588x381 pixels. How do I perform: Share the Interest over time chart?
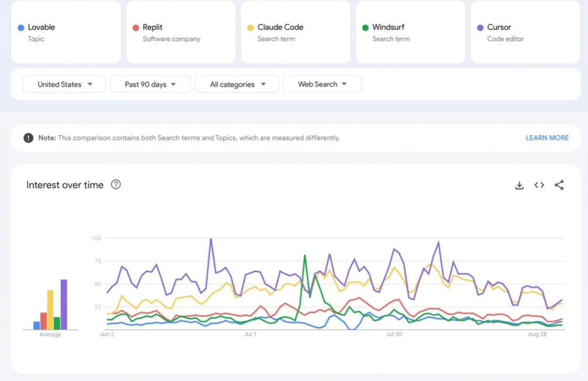pyautogui.click(x=559, y=185)
